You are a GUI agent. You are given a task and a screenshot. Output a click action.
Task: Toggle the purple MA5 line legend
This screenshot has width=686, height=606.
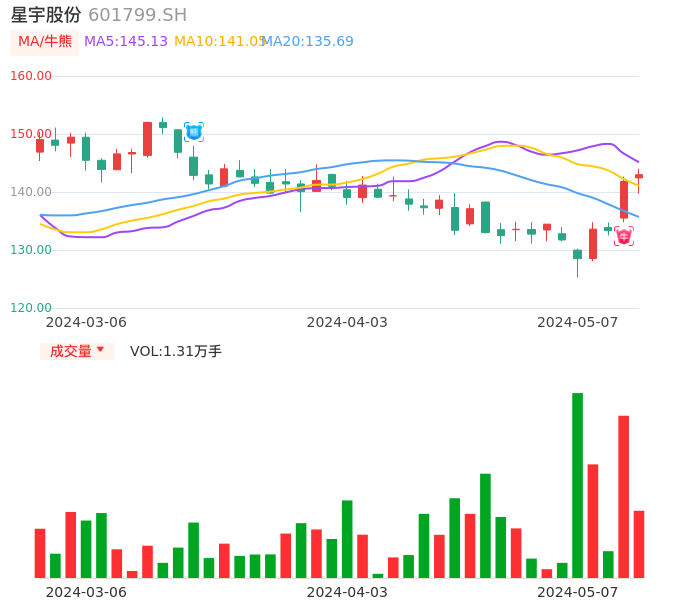coord(126,42)
